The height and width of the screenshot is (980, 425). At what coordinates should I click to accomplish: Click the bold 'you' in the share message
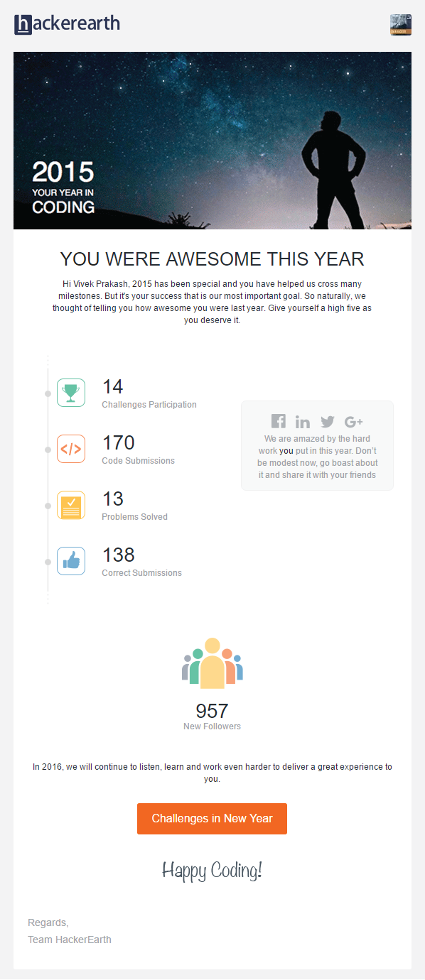click(x=286, y=450)
